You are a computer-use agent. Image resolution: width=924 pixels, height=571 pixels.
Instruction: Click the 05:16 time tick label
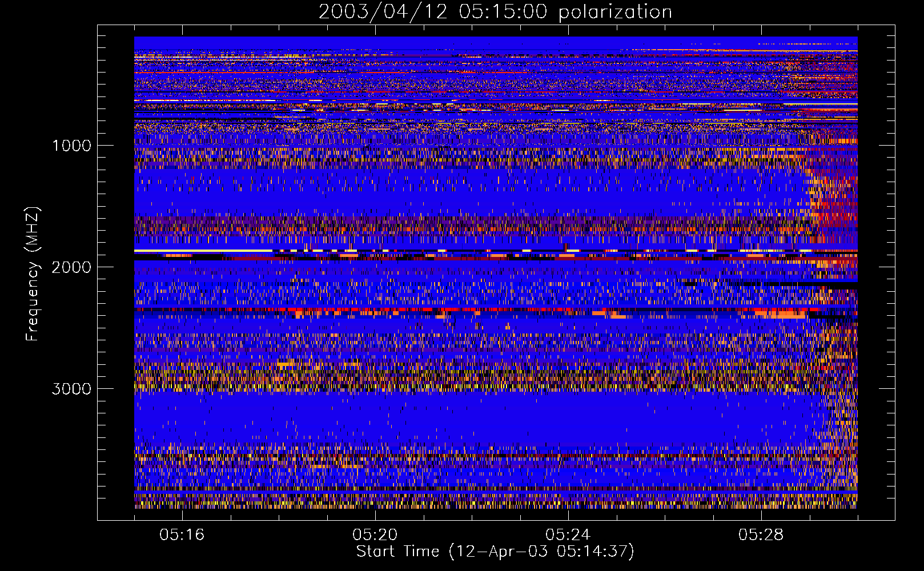[182, 535]
